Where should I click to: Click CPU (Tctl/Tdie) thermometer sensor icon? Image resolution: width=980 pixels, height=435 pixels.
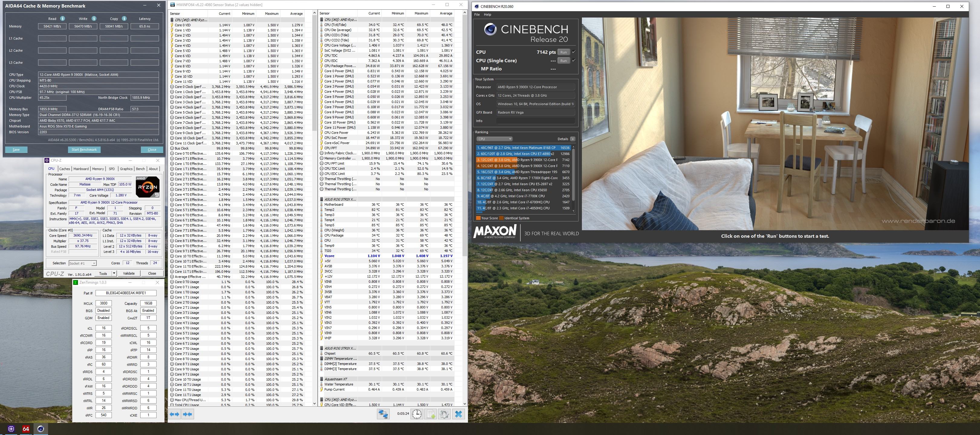point(321,25)
